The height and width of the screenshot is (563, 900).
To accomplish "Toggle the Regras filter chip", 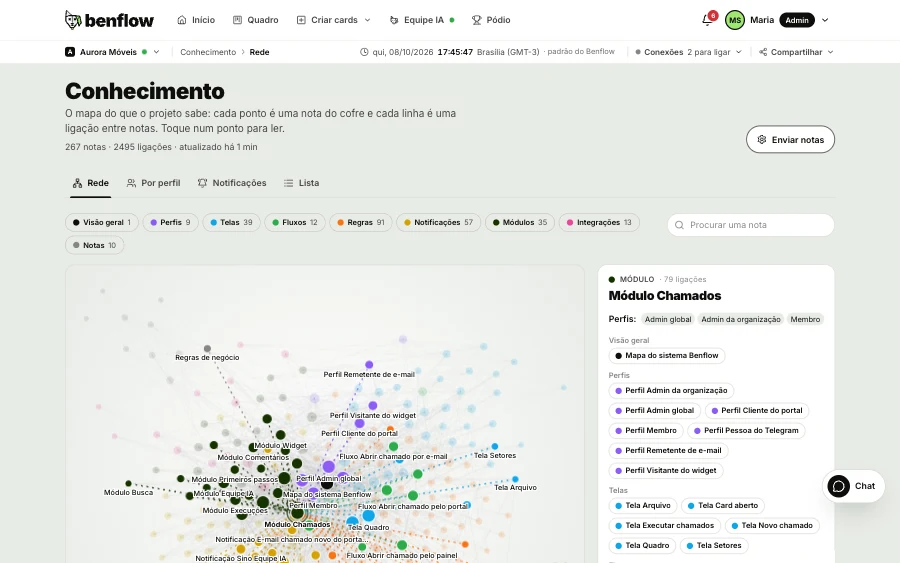I will tap(360, 223).
